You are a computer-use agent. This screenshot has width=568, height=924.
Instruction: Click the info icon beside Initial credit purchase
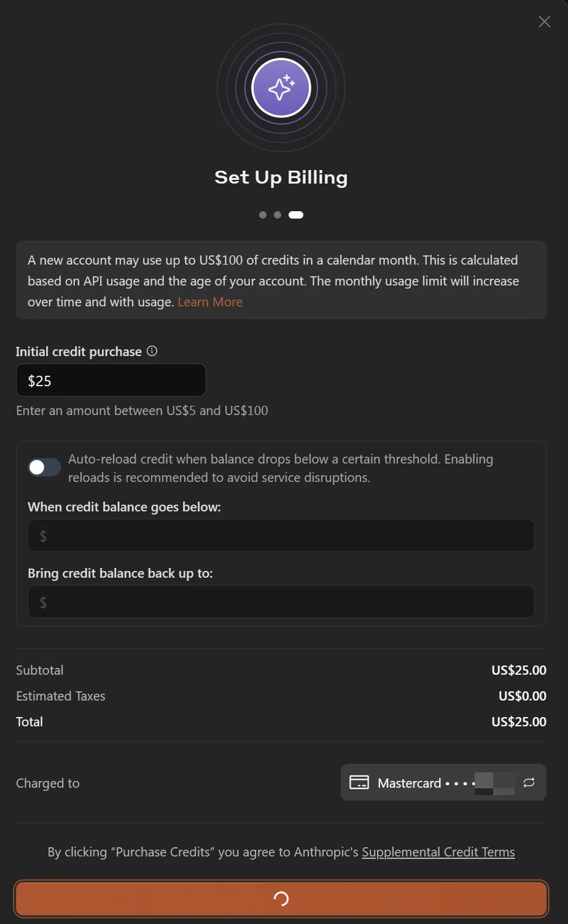click(x=152, y=351)
